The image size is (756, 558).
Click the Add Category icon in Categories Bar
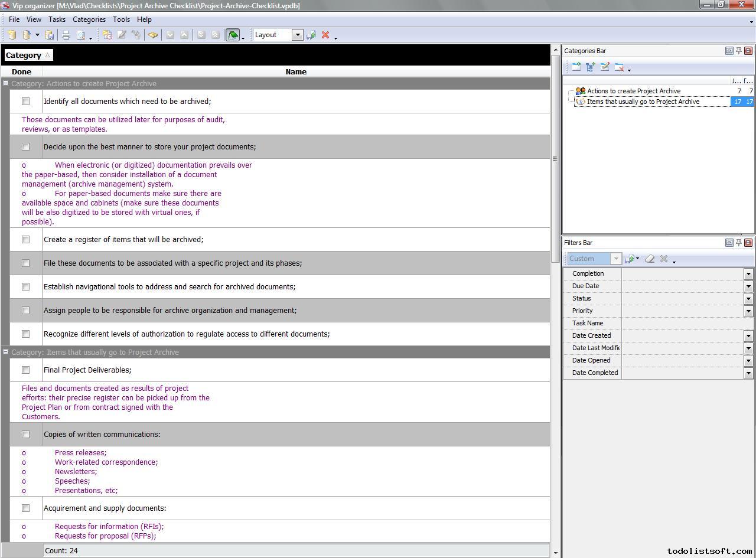click(576, 67)
